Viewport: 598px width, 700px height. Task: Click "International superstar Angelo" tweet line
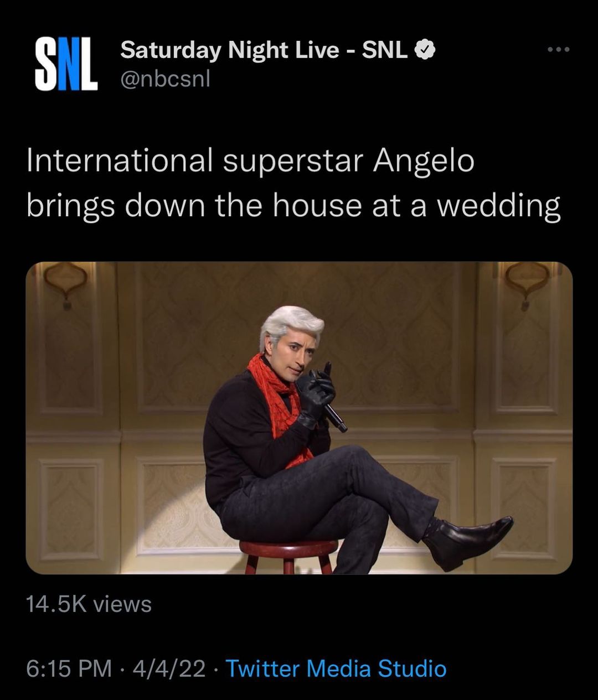250,162
